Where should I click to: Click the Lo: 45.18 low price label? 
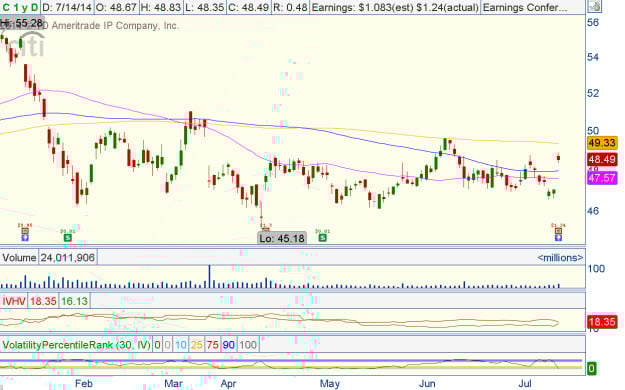tap(282, 238)
